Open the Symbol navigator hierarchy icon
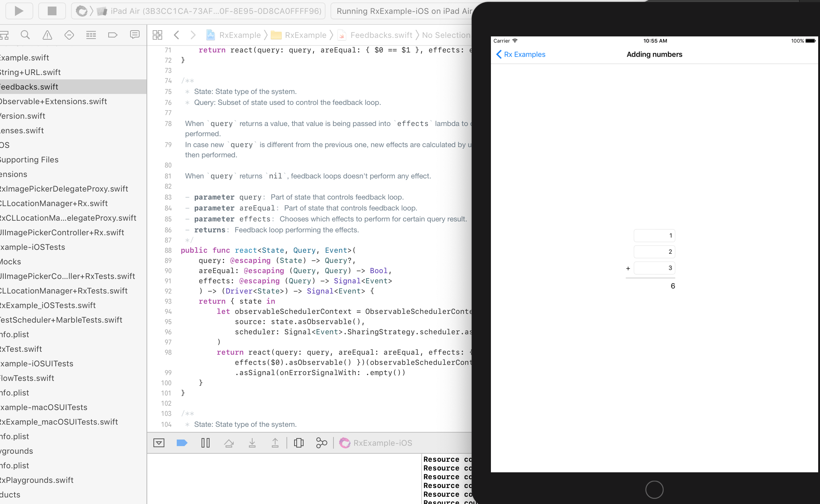 (4, 35)
